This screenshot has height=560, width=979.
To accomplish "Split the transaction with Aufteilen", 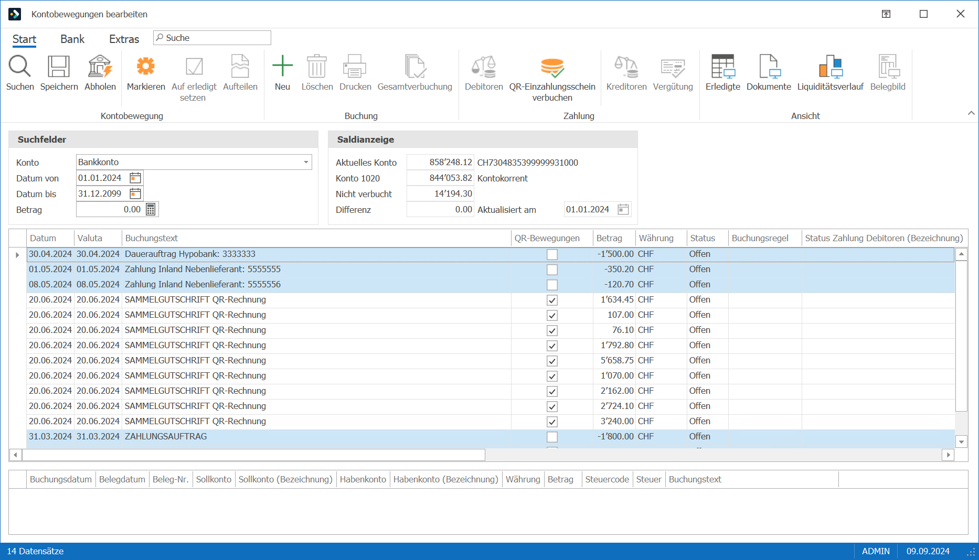I will tap(240, 67).
